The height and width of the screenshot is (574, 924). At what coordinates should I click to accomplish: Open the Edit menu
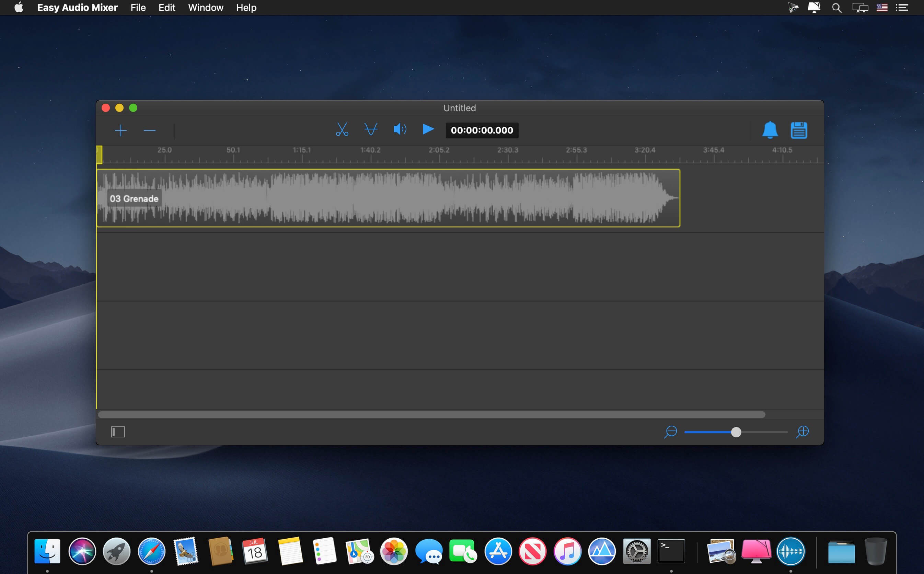[166, 8]
